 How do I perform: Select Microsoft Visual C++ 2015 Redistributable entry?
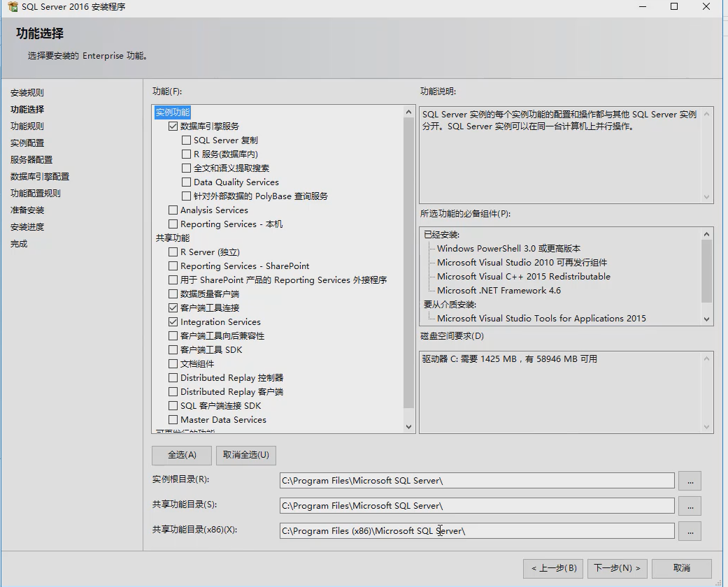tap(524, 277)
